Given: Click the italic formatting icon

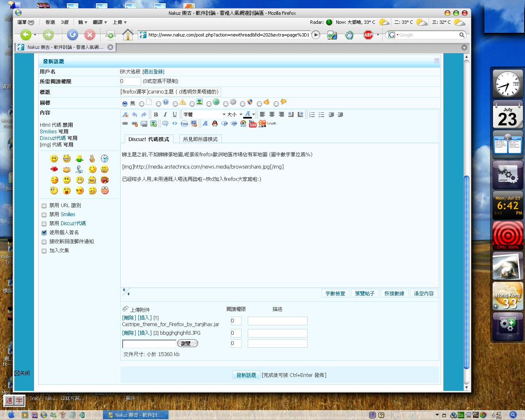Looking at the screenshot, I should pyautogui.click(x=165, y=115).
